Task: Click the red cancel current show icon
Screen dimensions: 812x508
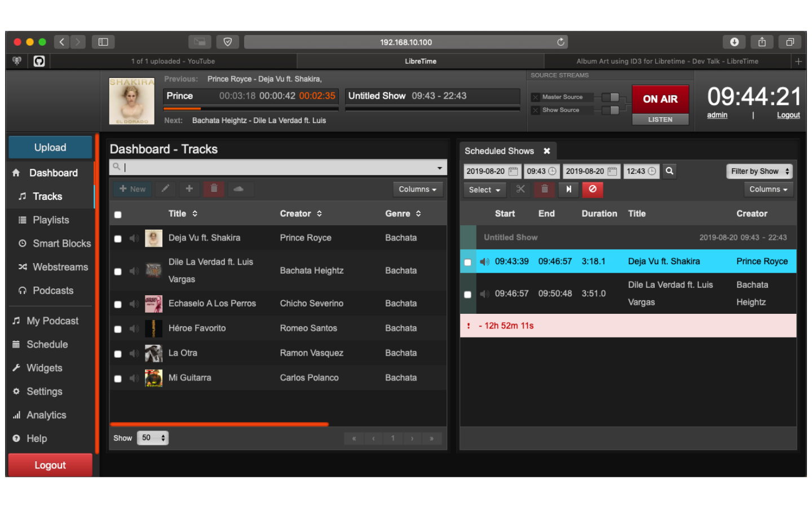Action: (x=593, y=190)
